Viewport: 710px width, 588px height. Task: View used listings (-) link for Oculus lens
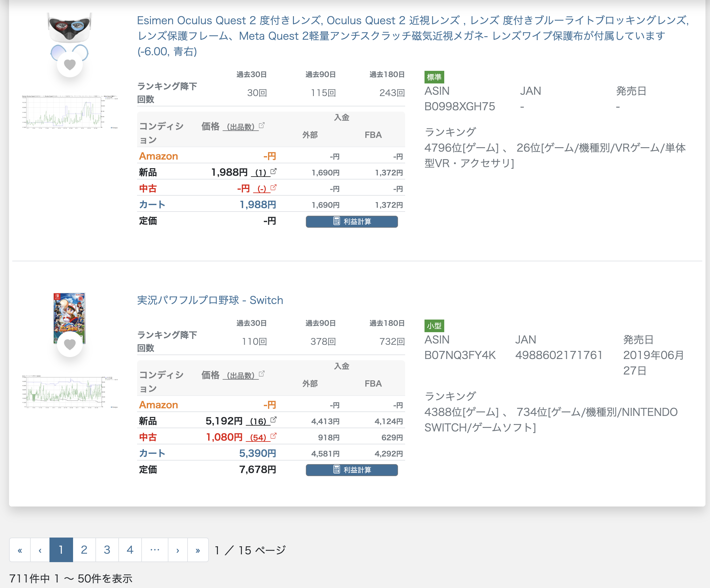click(x=262, y=189)
